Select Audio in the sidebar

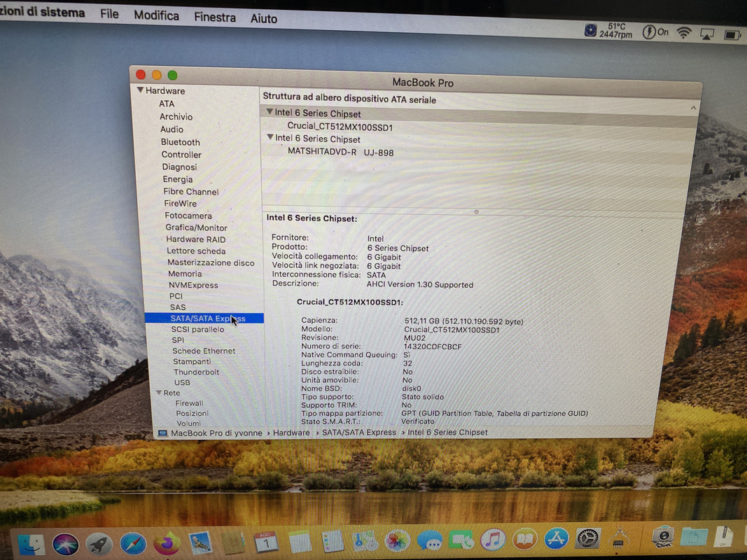(x=172, y=129)
